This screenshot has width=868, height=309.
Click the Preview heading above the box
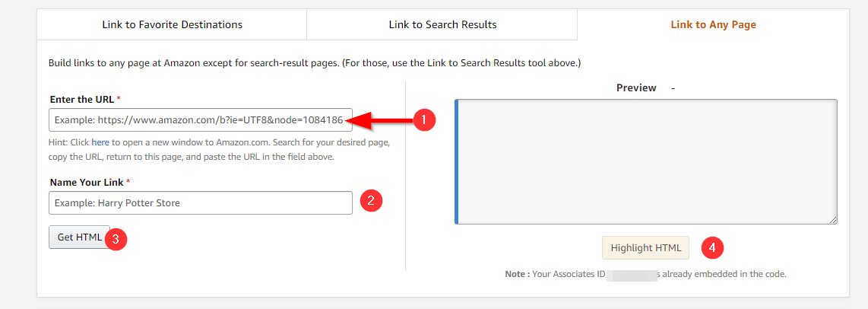pos(636,88)
